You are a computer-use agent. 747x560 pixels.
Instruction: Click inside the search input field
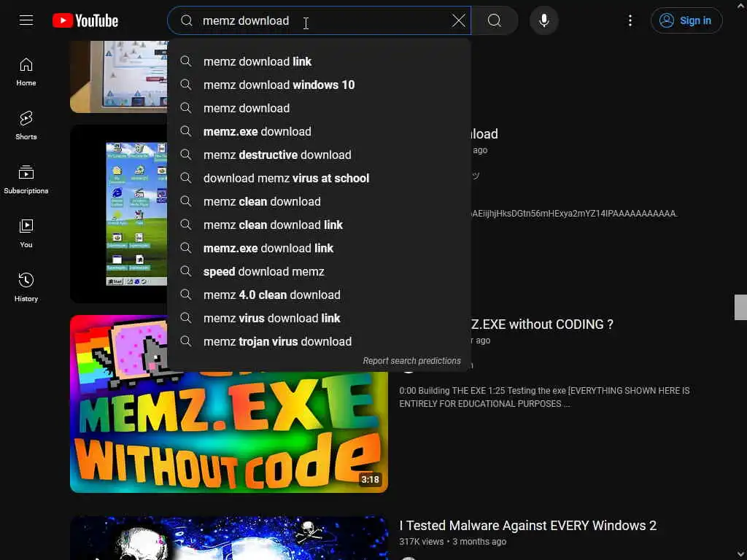click(x=320, y=20)
